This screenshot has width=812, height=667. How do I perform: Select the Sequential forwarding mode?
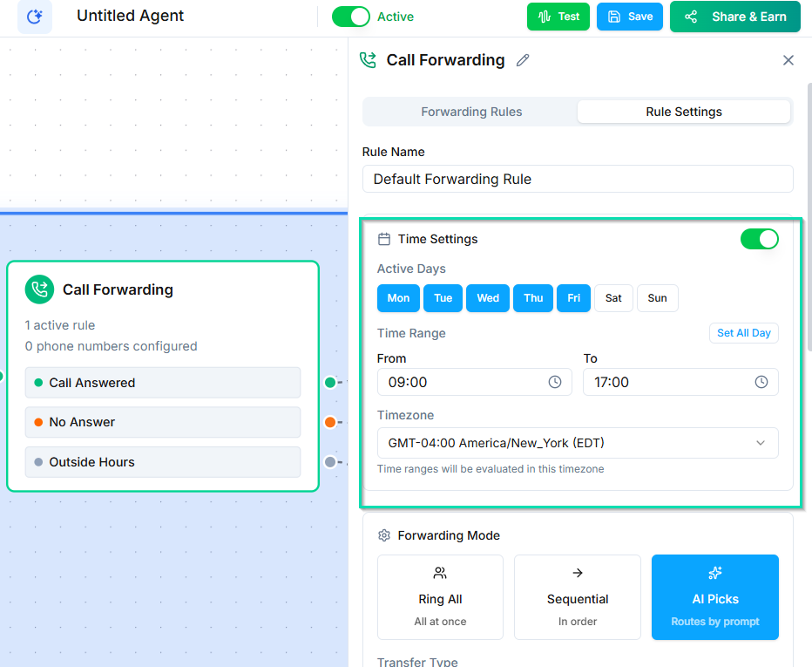click(x=577, y=597)
